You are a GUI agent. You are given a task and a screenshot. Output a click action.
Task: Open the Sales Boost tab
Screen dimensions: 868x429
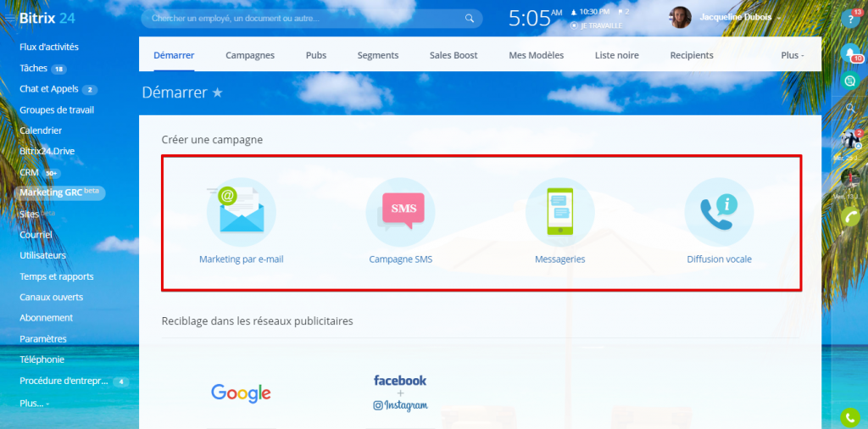point(453,55)
